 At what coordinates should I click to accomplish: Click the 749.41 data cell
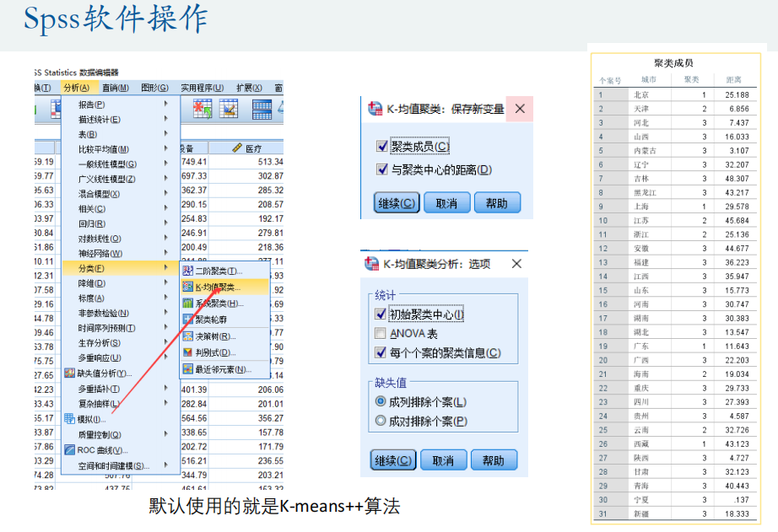click(x=194, y=162)
